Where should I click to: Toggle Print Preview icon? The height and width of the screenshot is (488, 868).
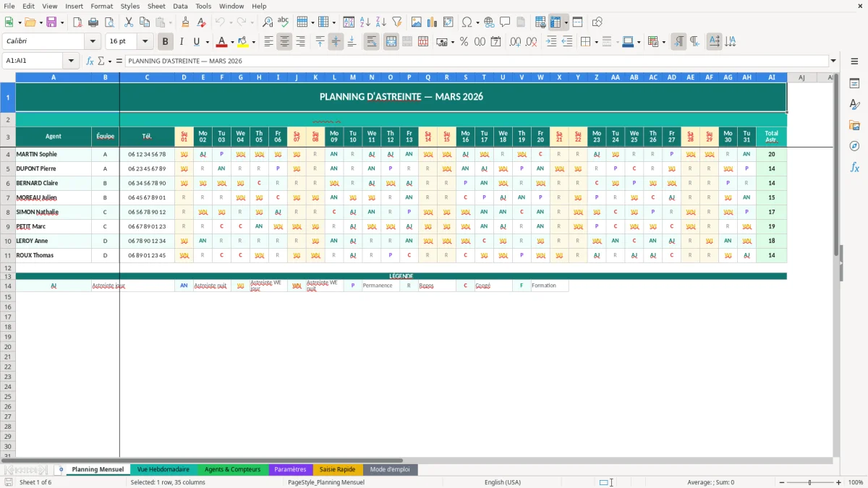pyautogui.click(x=109, y=22)
